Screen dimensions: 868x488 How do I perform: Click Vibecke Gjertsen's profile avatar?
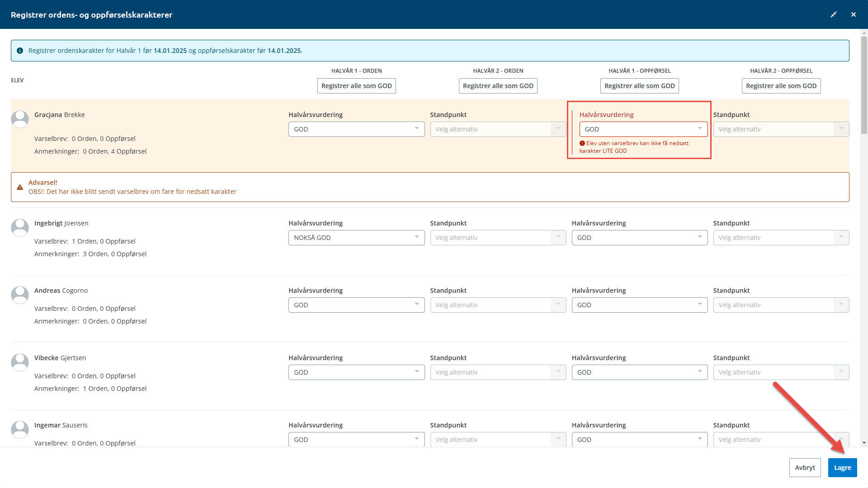coord(20,362)
